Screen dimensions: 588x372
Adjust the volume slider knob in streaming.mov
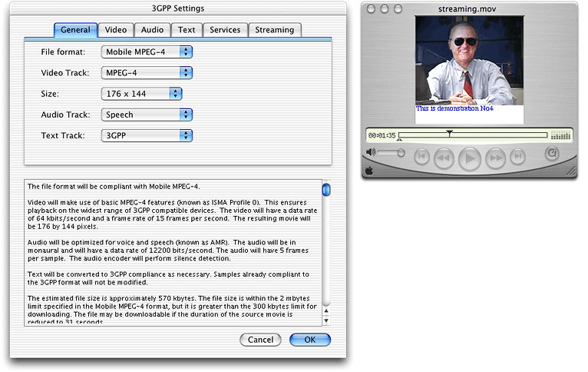(401, 153)
